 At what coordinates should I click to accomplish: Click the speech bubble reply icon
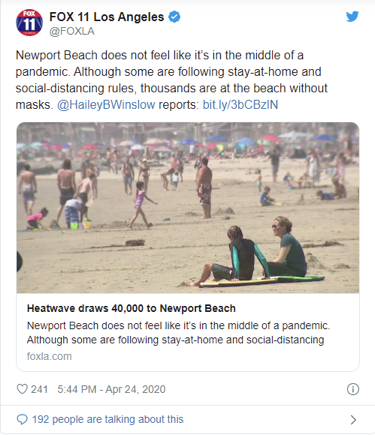click(x=22, y=419)
